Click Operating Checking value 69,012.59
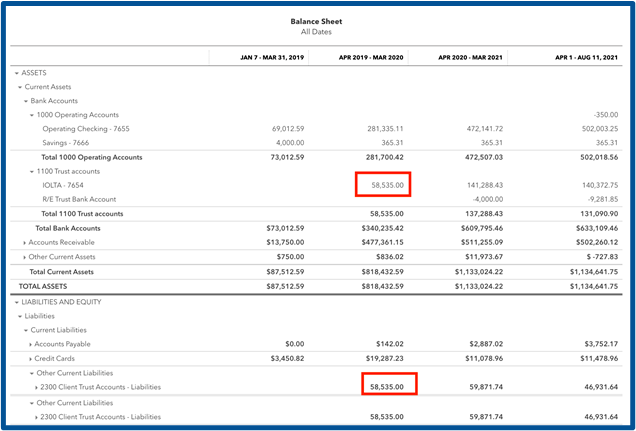This screenshot has width=636, height=431. pyautogui.click(x=288, y=129)
